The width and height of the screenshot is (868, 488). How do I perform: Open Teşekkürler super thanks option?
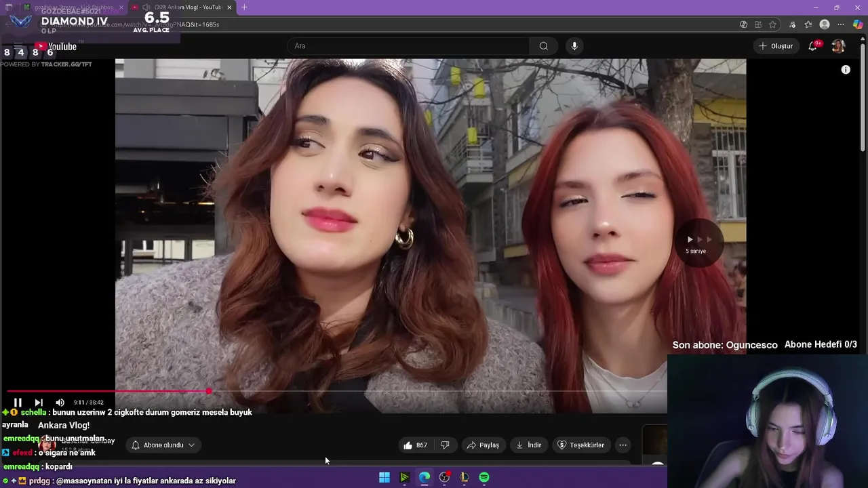pyautogui.click(x=581, y=445)
